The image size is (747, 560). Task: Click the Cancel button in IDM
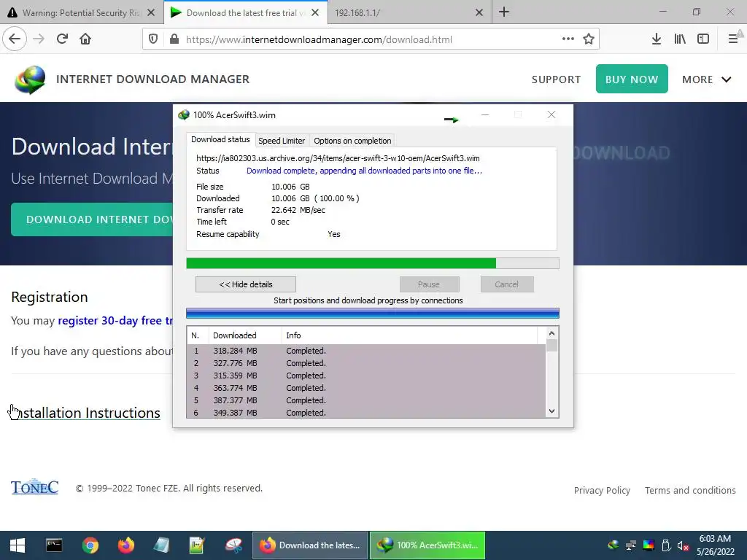[x=507, y=284]
